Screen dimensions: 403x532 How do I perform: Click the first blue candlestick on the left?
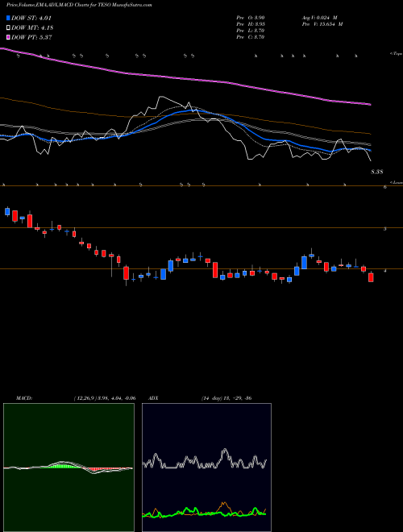pyautogui.click(x=7, y=211)
